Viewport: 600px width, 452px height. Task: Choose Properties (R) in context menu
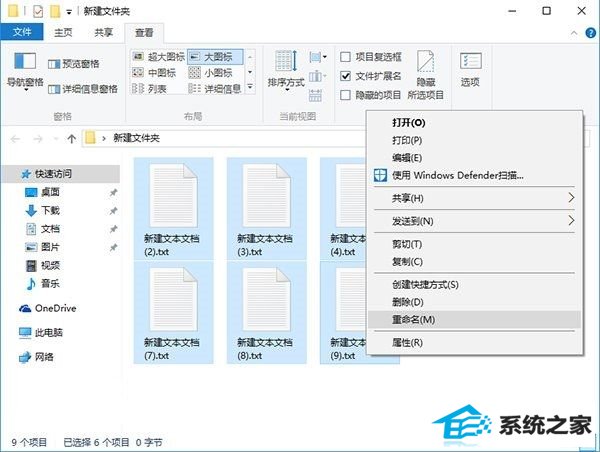[x=474, y=342]
